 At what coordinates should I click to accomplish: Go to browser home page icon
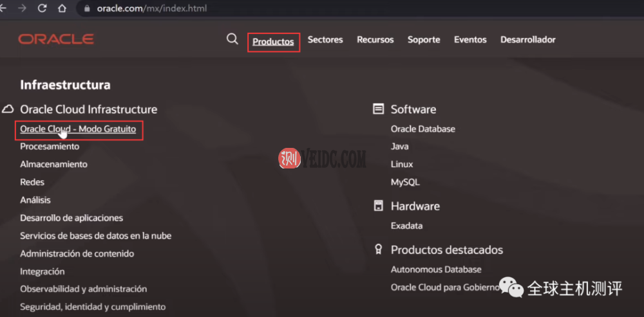click(x=62, y=8)
